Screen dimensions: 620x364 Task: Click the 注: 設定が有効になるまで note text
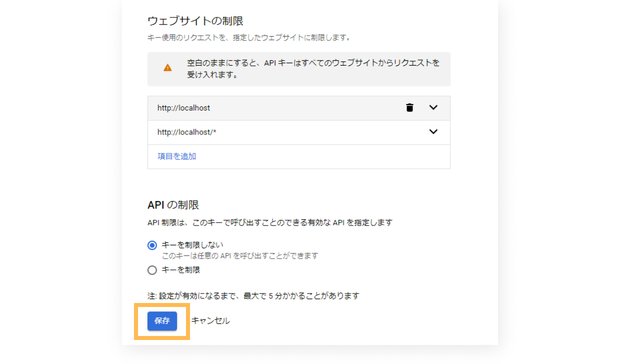[x=253, y=295]
